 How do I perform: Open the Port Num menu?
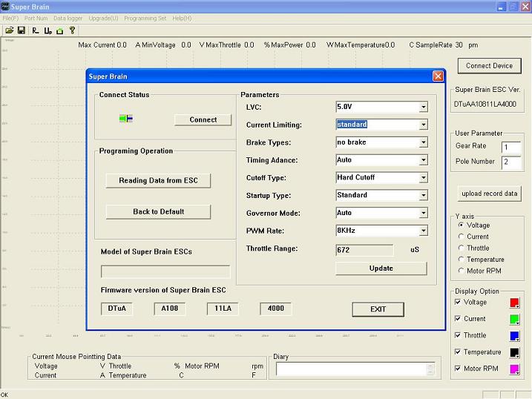point(36,19)
